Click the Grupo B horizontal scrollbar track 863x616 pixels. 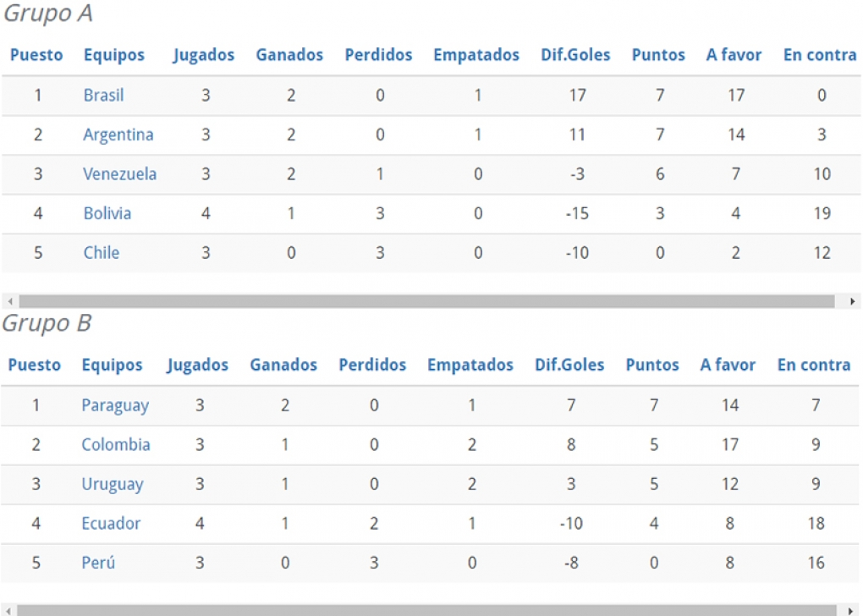pyautogui.click(x=427, y=610)
